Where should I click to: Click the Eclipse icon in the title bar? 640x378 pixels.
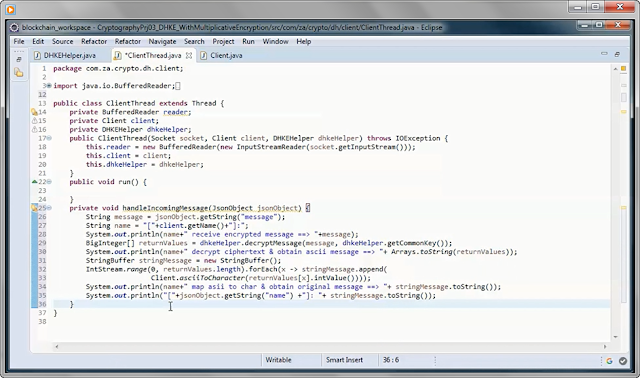(x=14, y=27)
